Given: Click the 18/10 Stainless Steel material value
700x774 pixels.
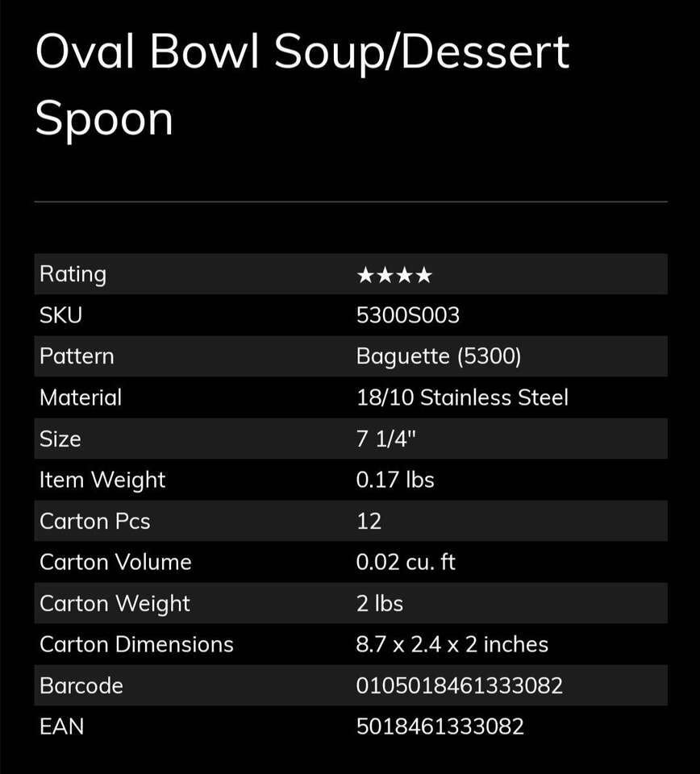Looking at the screenshot, I should click(462, 397).
